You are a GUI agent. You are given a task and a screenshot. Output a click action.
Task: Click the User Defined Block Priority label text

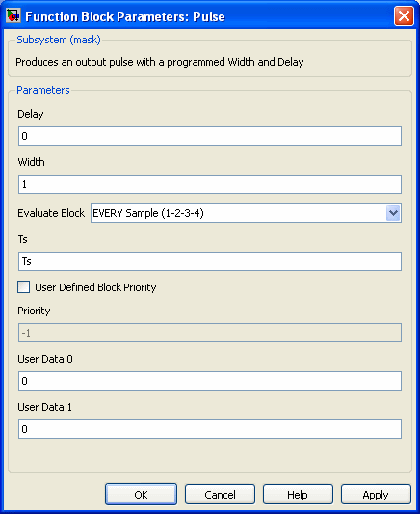coord(95,287)
